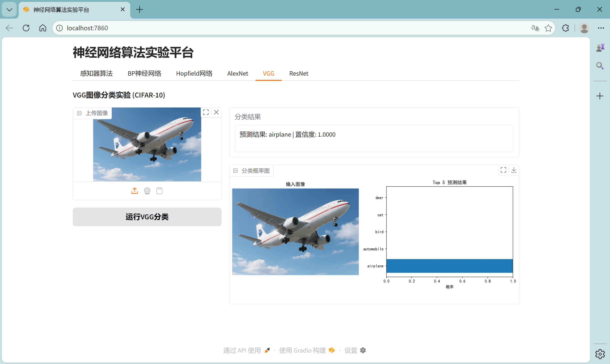This screenshot has height=364, width=610.
Task: Open the probability chart in fullscreen
Action: 503,170
